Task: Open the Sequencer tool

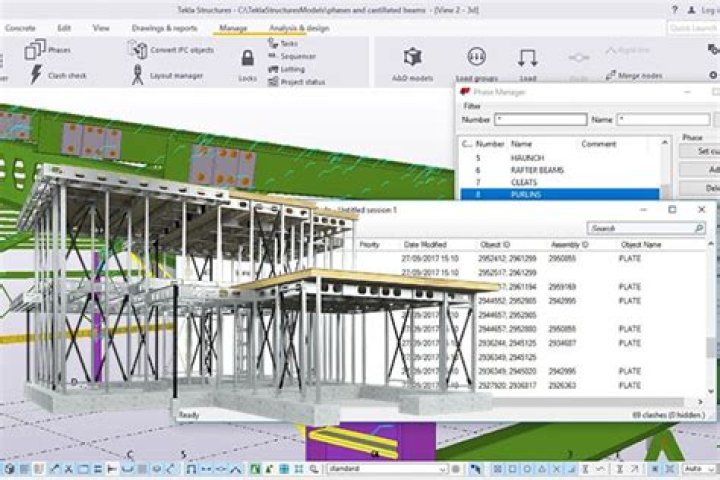Action: pyautogui.click(x=292, y=56)
